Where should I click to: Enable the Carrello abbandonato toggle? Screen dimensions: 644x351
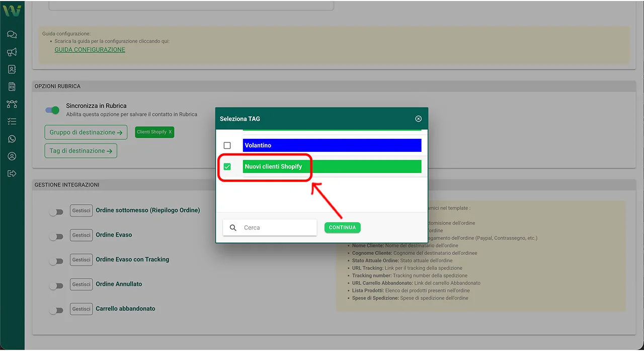pyautogui.click(x=56, y=310)
